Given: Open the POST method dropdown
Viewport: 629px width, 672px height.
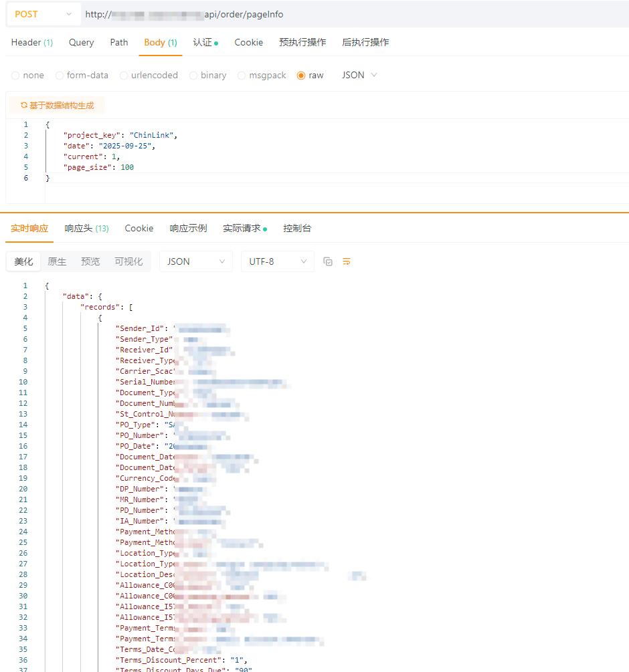Looking at the screenshot, I should 43,14.
